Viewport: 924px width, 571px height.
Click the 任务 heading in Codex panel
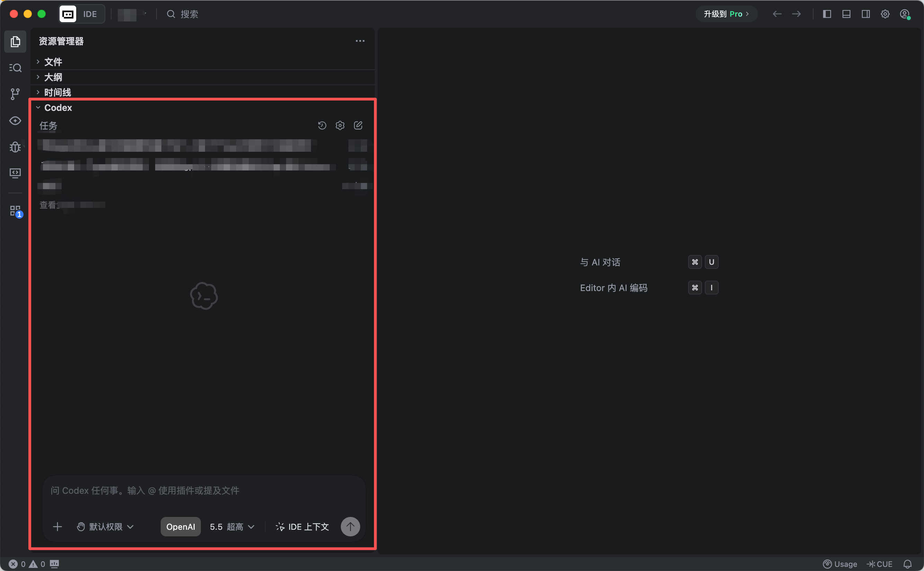click(x=48, y=125)
